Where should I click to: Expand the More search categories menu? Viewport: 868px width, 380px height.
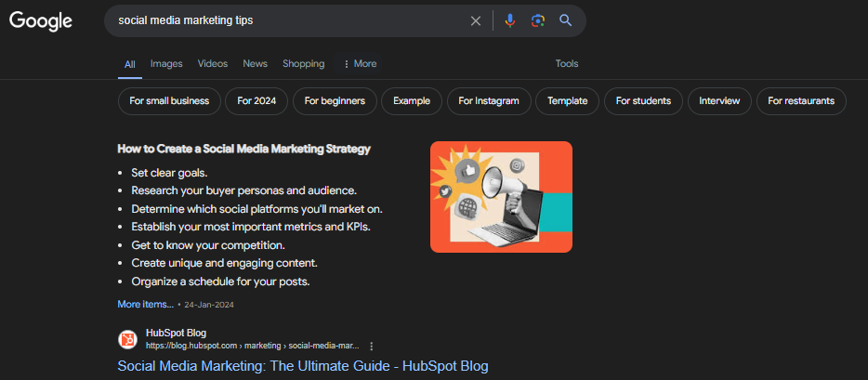tap(359, 63)
